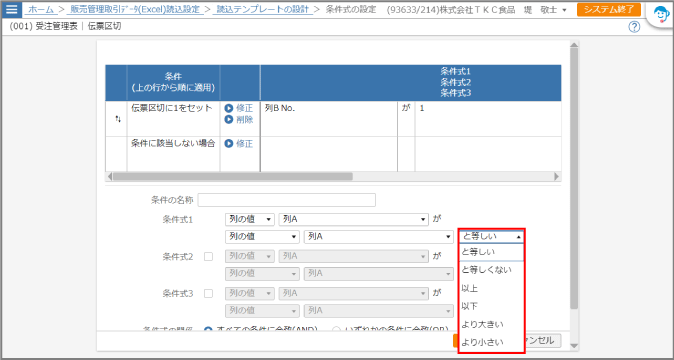The height and width of the screenshot is (360, 674).
Task: Select いずれかの条件に合致(OR) radio button
Action: coord(337,329)
